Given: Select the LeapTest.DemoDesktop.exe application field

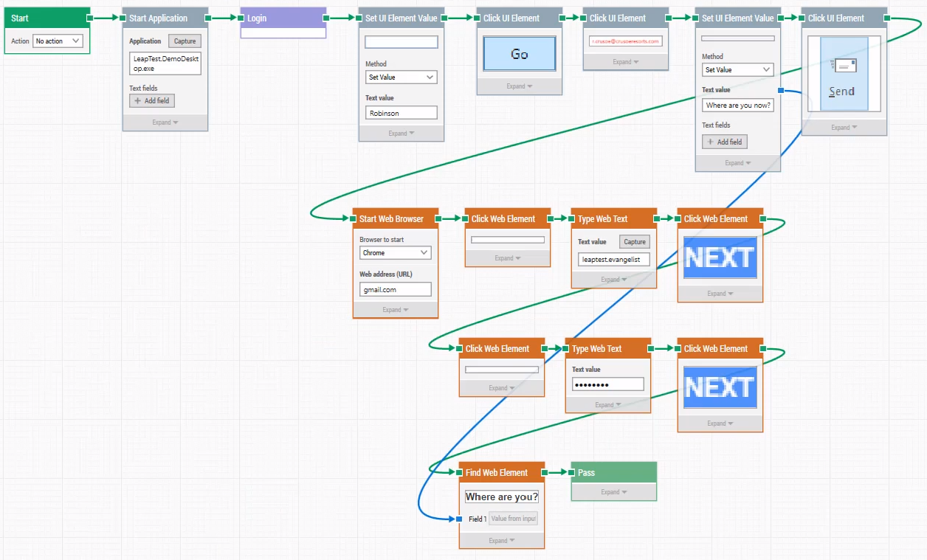Looking at the screenshot, I should (x=165, y=63).
